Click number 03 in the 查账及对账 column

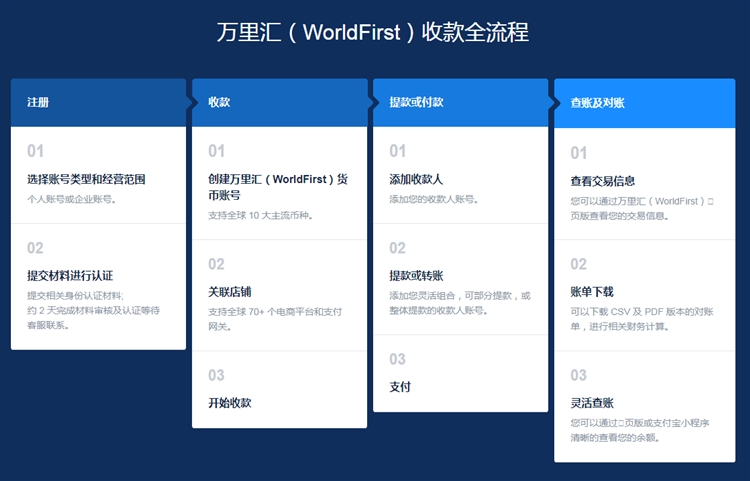578,375
